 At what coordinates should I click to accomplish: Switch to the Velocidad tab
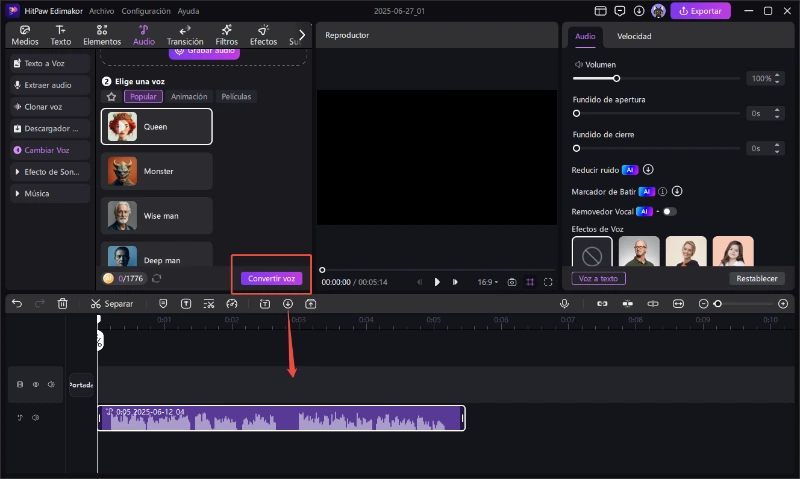coord(634,35)
